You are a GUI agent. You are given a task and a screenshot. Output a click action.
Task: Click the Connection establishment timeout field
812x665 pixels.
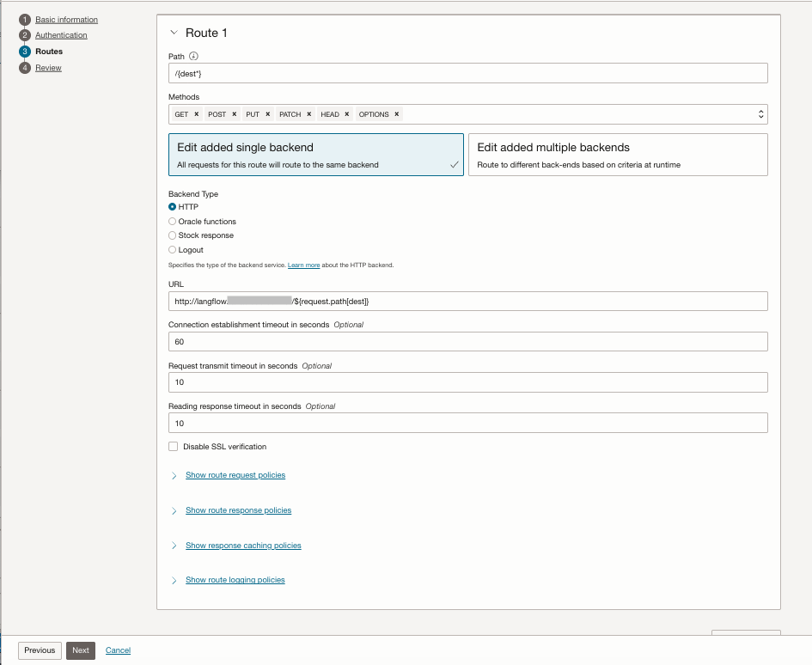point(467,342)
